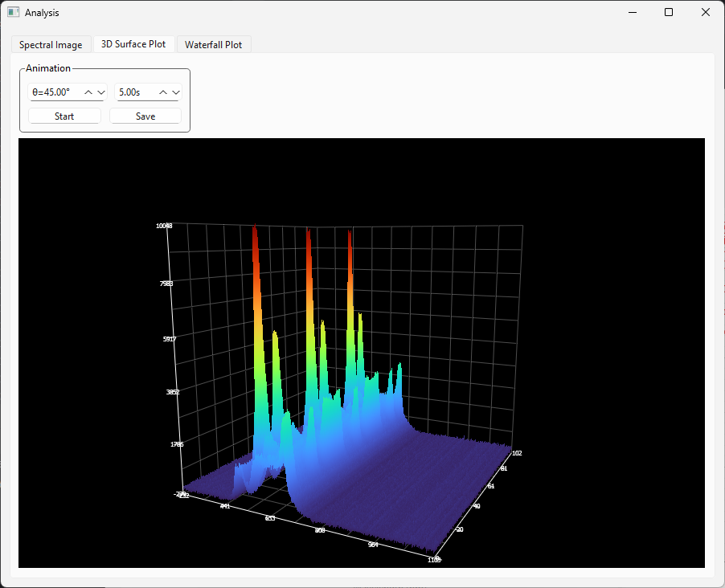Click the Analysis window app icon
Image resolution: width=725 pixels, height=588 pixels.
(x=14, y=13)
